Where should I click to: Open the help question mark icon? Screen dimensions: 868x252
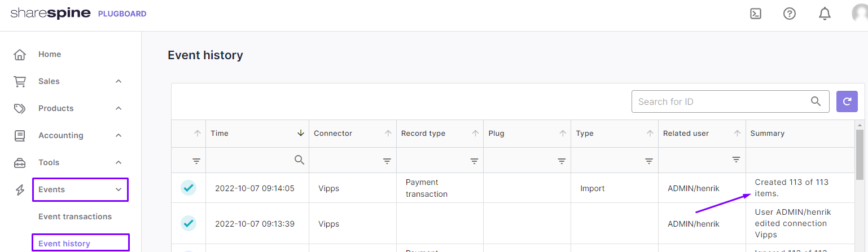790,14
